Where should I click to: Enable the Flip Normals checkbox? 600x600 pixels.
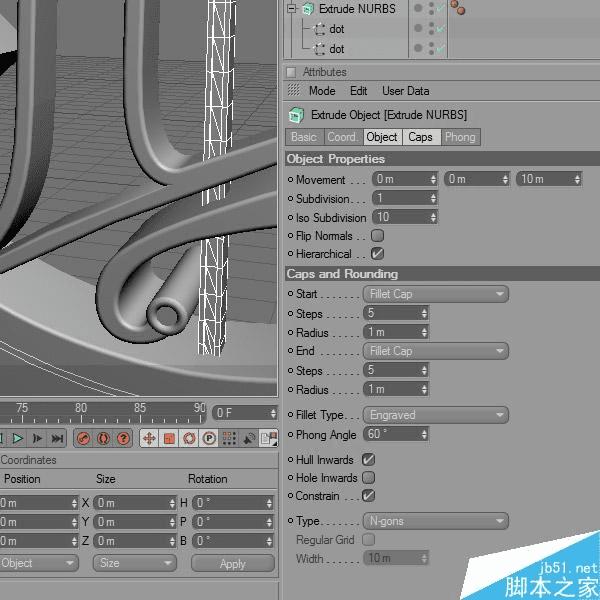[377, 235]
